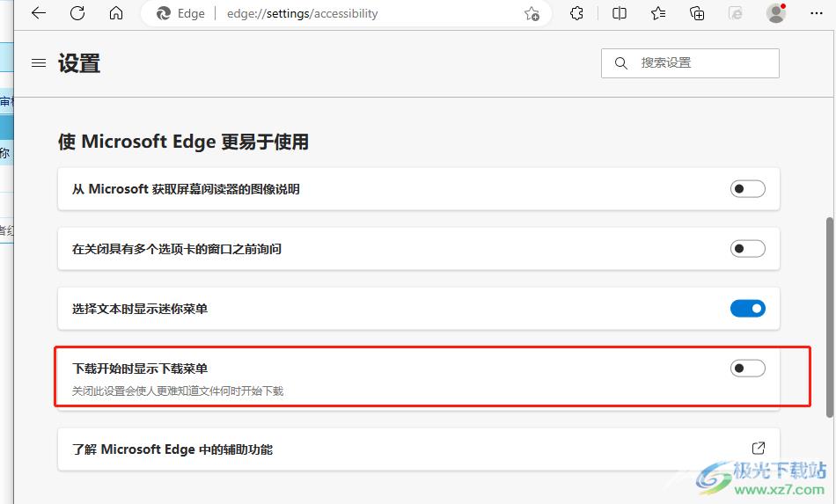Click the 搜索设置 search input field

point(690,62)
